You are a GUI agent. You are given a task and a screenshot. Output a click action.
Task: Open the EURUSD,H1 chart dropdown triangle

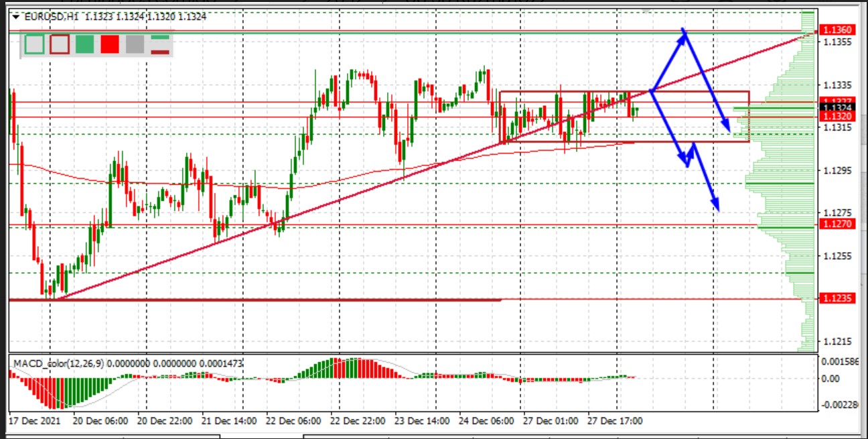[x=16, y=18]
